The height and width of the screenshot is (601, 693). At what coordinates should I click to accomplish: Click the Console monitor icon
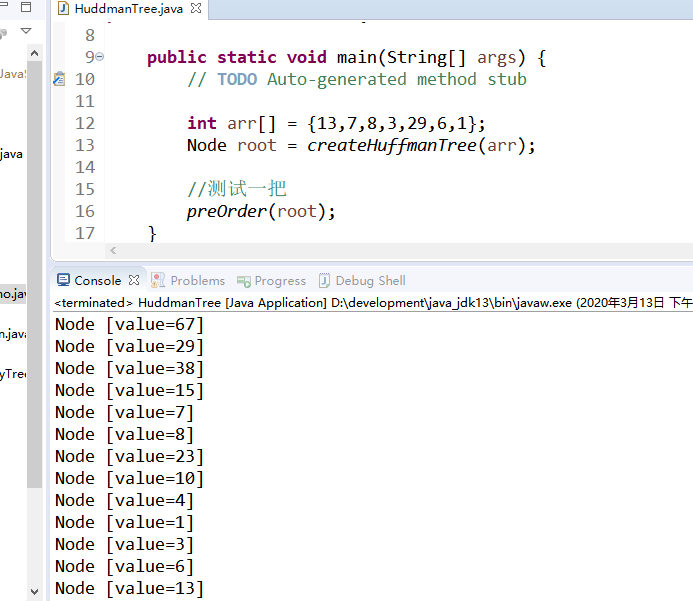[63, 280]
